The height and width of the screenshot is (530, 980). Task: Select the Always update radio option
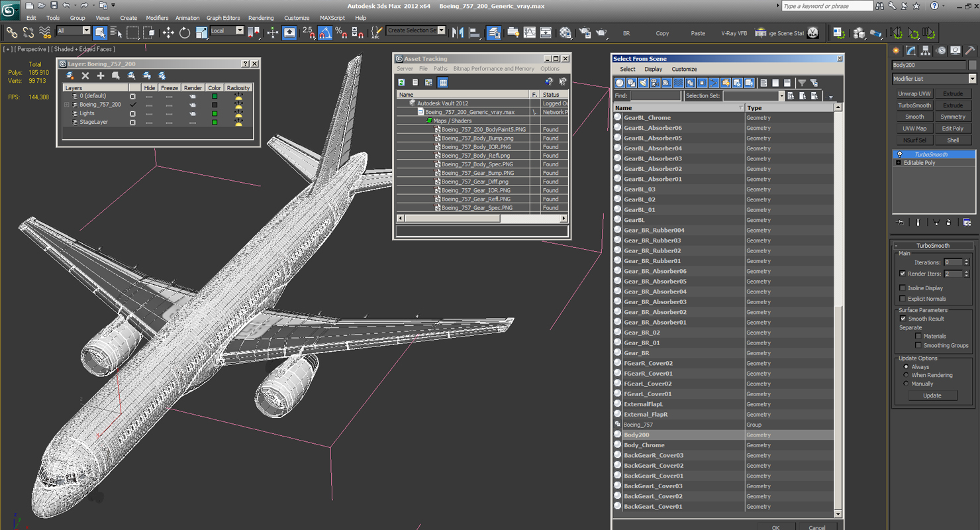pyautogui.click(x=906, y=366)
